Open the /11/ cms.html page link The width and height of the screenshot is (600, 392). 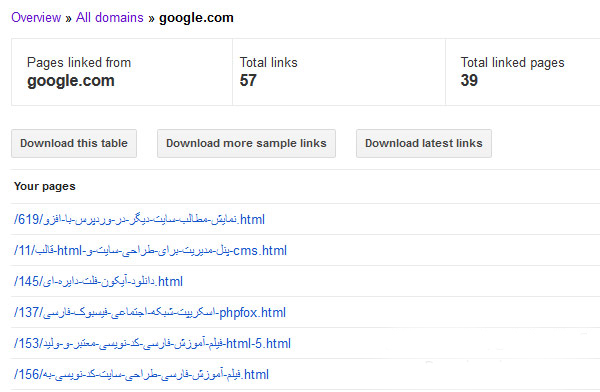(x=150, y=250)
